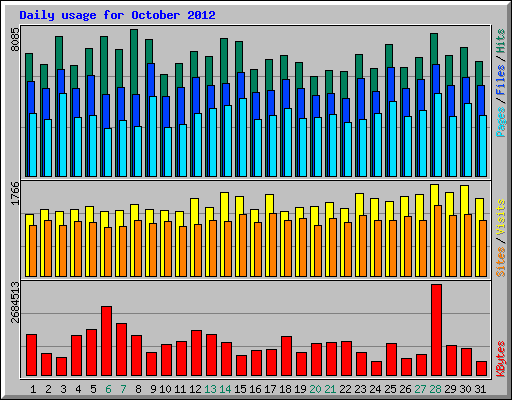Select day 13 on the x-axis
The height and width of the screenshot is (400, 512).
tap(210, 389)
